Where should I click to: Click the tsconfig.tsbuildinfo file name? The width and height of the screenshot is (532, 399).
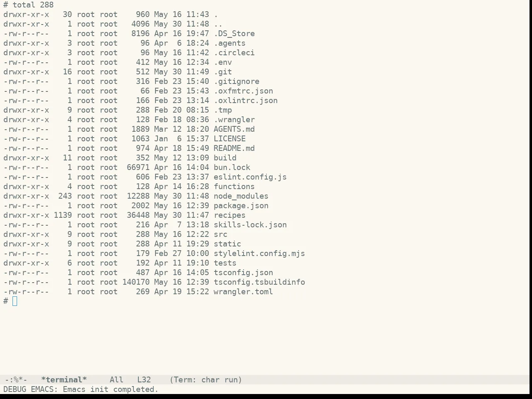[259, 282]
